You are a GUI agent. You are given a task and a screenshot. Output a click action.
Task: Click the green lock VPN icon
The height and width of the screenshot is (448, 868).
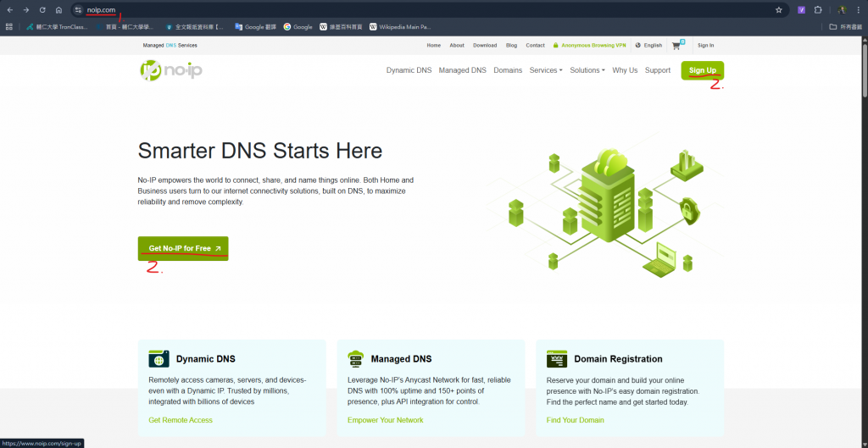tap(555, 46)
